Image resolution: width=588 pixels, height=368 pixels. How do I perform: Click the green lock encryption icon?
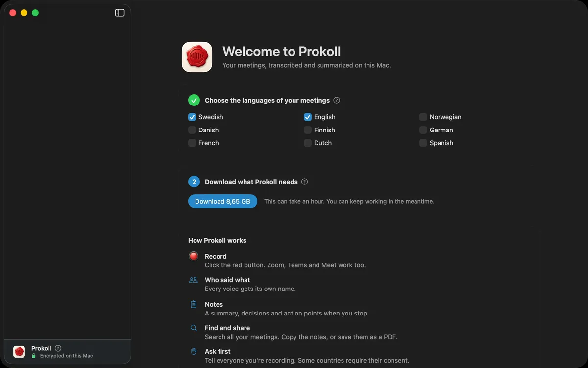click(34, 356)
